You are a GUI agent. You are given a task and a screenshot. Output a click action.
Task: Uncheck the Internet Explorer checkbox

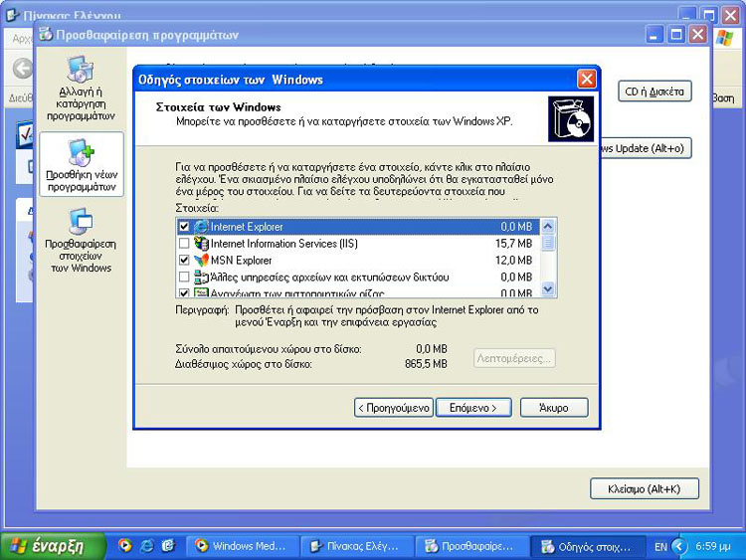coord(184,227)
